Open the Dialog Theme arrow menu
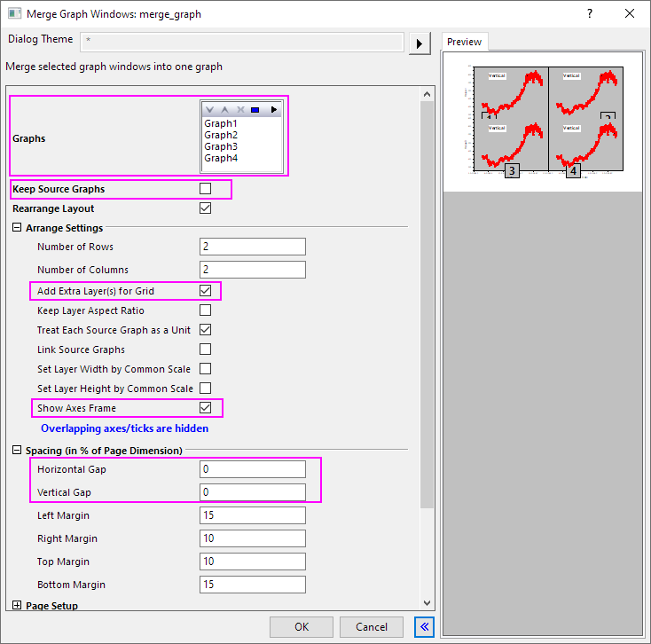 [x=419, y=43]
